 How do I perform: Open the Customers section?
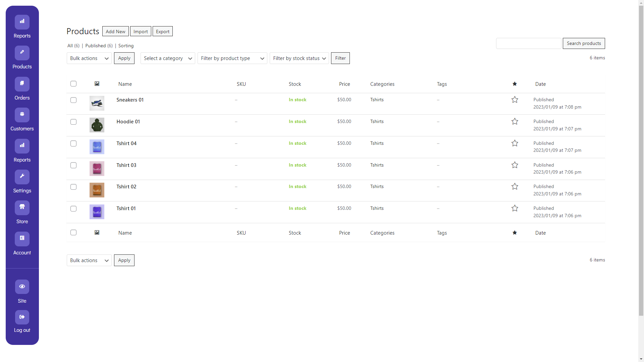click(x=22, y=120)
